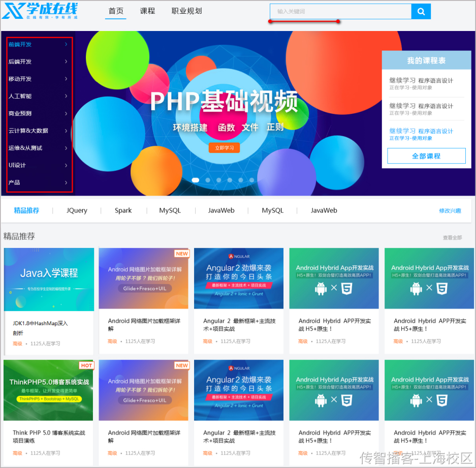
Task: Expand the 产品 category arrow
Action: point(66,183)
